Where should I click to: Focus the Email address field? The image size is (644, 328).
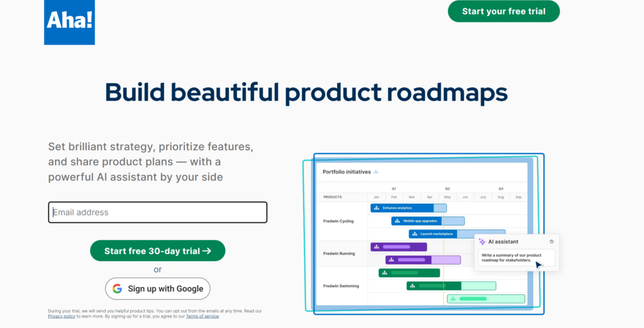[x=158, y=212]
